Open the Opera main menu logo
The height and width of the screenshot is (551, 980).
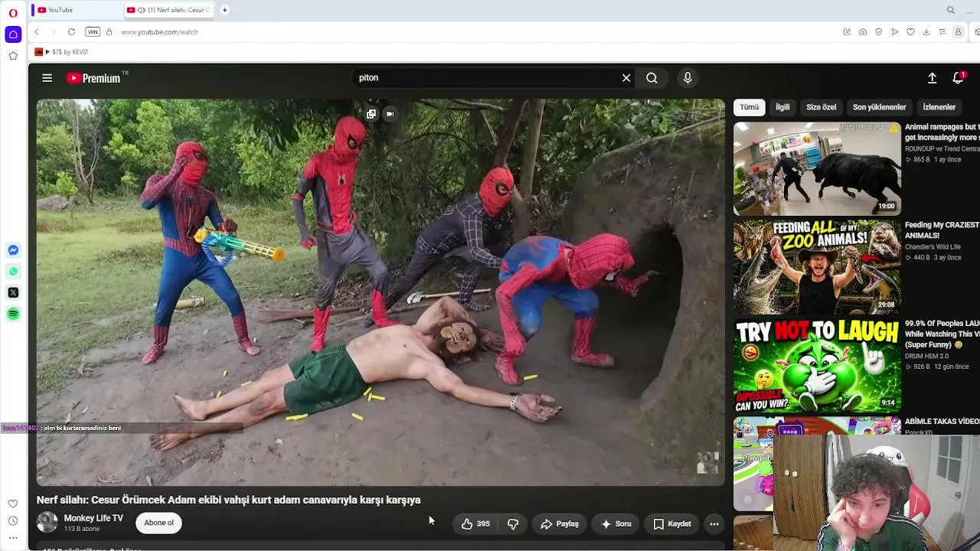(13, 13)
